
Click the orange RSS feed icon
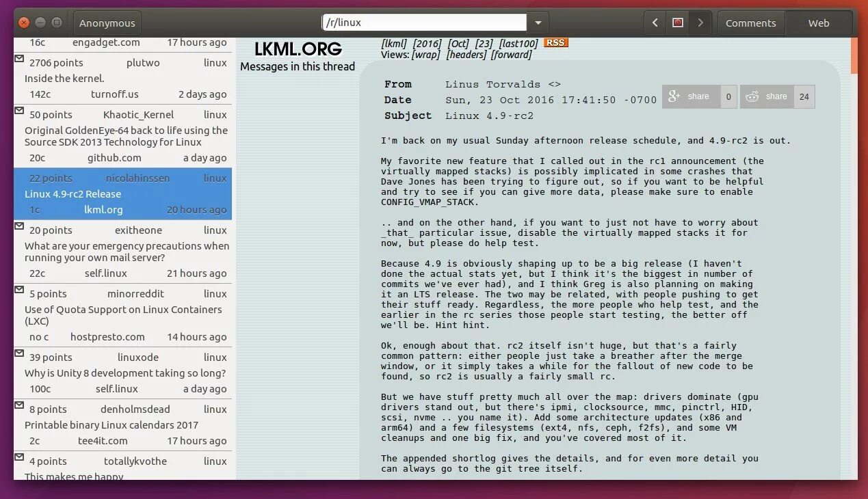555,42
